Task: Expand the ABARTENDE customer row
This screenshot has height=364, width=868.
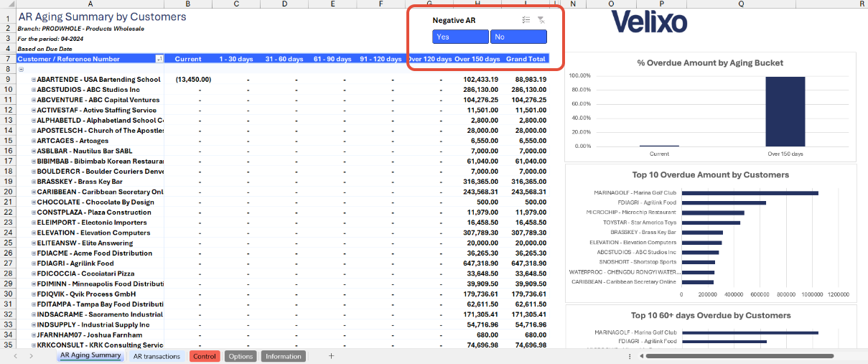Action: pos(34,80)
